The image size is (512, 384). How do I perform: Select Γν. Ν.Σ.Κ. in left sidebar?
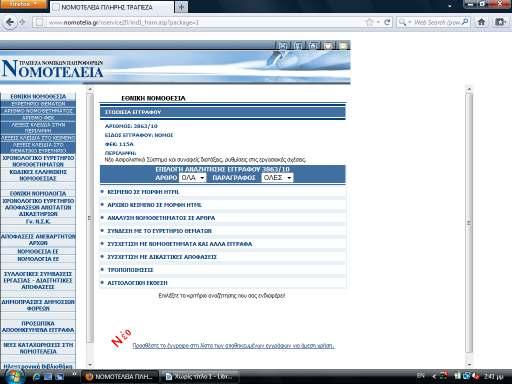[x=38, y=221]
